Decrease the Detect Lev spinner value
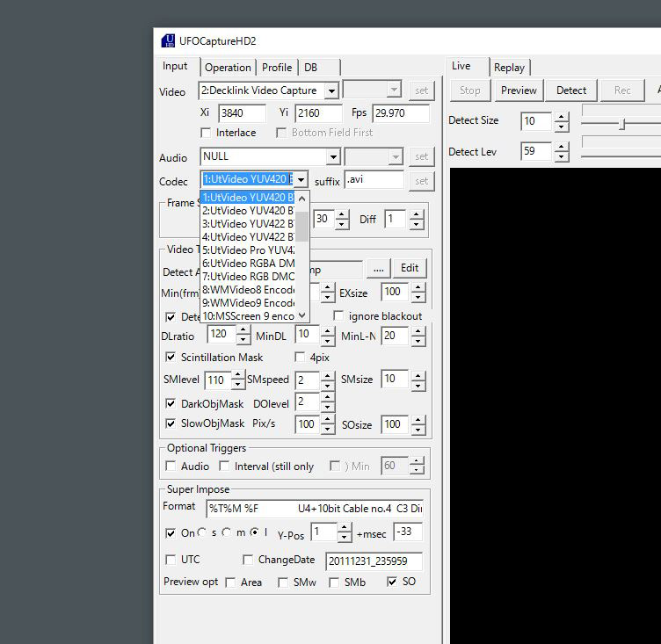The image size is (661, 644). pos(562,156)
